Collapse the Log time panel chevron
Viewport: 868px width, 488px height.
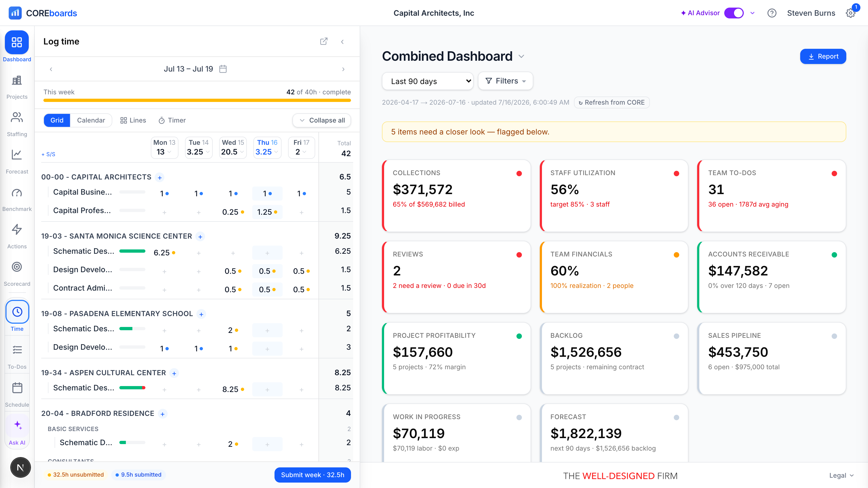click(x=342, y=42)
